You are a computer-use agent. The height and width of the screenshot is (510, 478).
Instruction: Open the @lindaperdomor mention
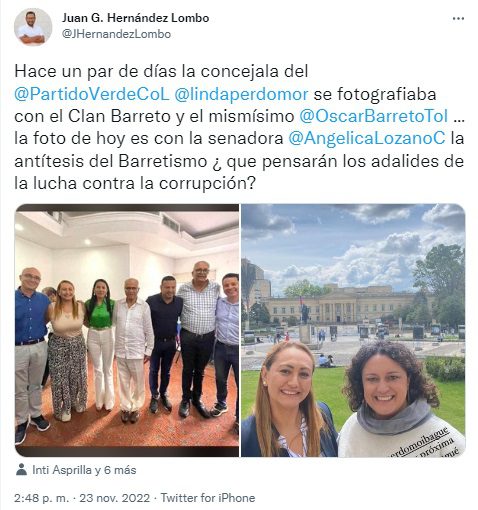pos(241,94)
